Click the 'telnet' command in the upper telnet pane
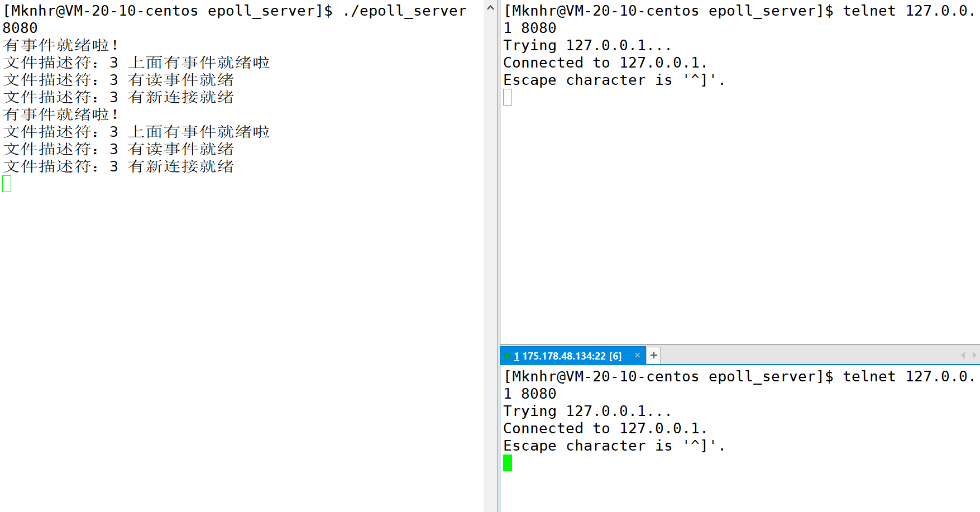Image resolution: width=980 pixels, height=512 pixels. click(869, 11)
